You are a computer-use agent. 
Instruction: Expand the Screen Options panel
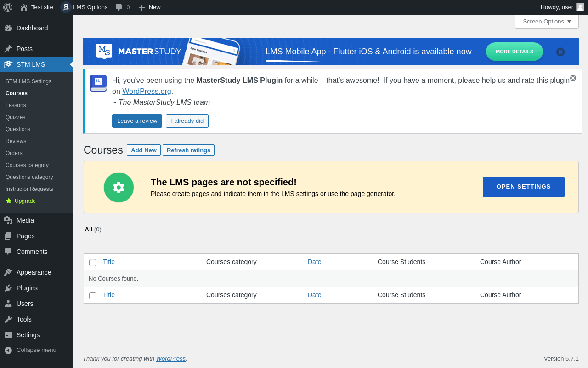(547, 21)
